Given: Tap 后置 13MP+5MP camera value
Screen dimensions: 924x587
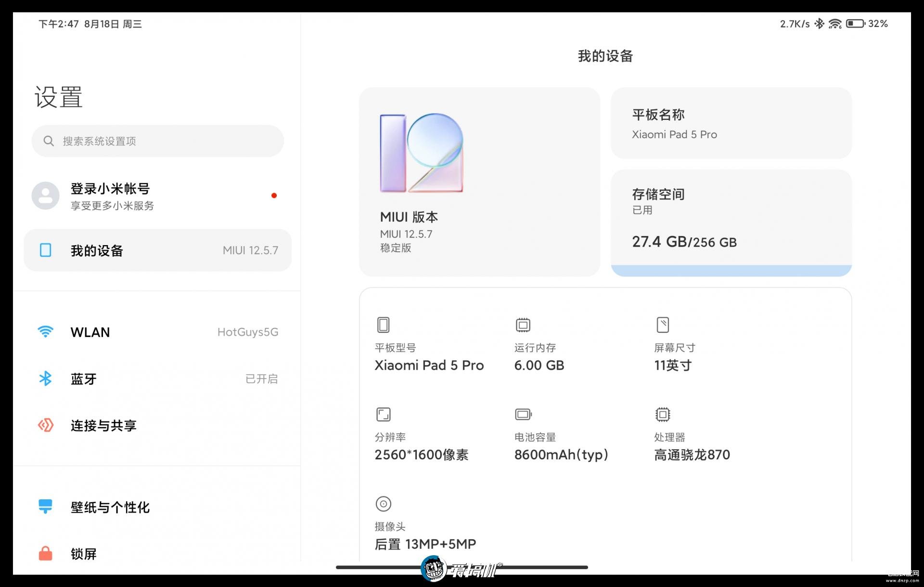Looking at the screenshot, I should pyautogui.click(x=425, y=544).
